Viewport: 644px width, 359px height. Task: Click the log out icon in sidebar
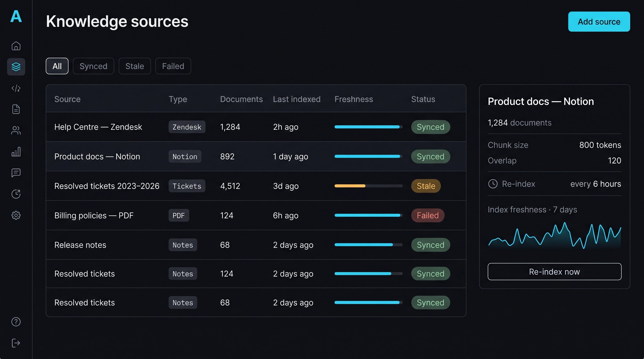point(16,343)
